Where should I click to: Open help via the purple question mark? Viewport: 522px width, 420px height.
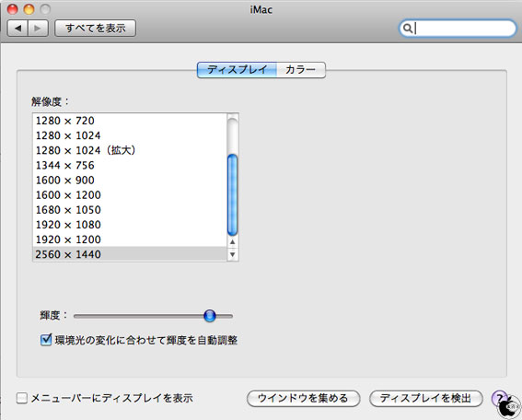tap(499, 398)
